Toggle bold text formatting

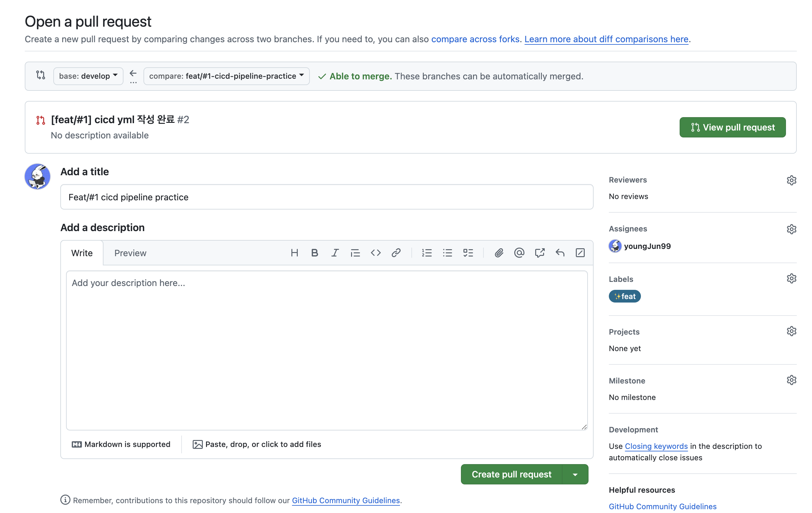(314, 253)
